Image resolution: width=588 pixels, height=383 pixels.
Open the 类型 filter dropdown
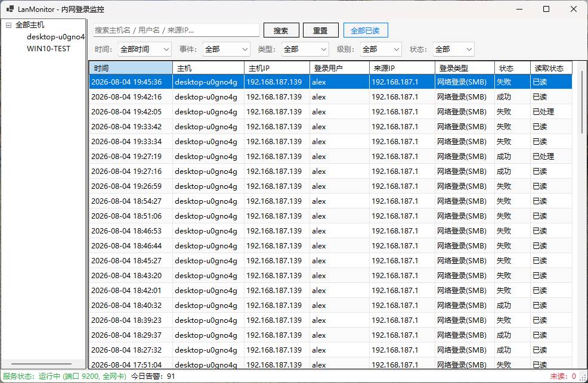pos(305,49)
